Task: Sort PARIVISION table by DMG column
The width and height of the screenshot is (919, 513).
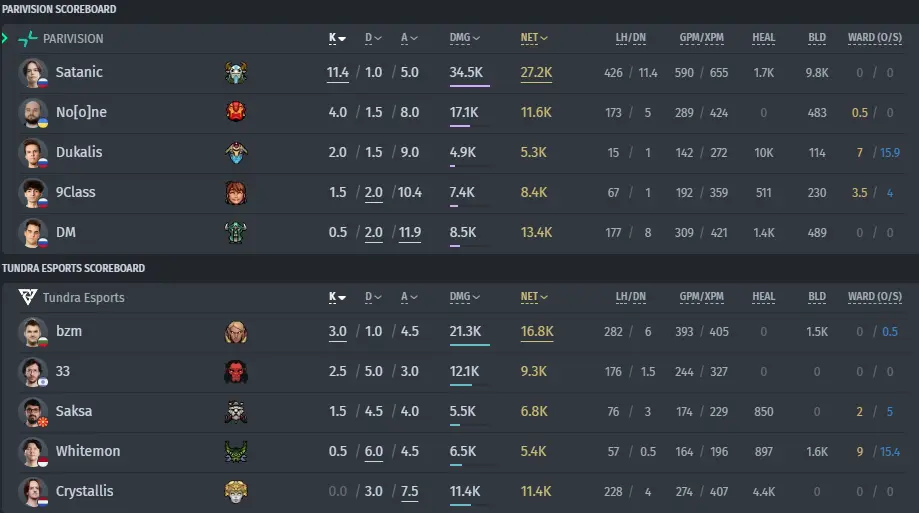Action: coord(465,38)
